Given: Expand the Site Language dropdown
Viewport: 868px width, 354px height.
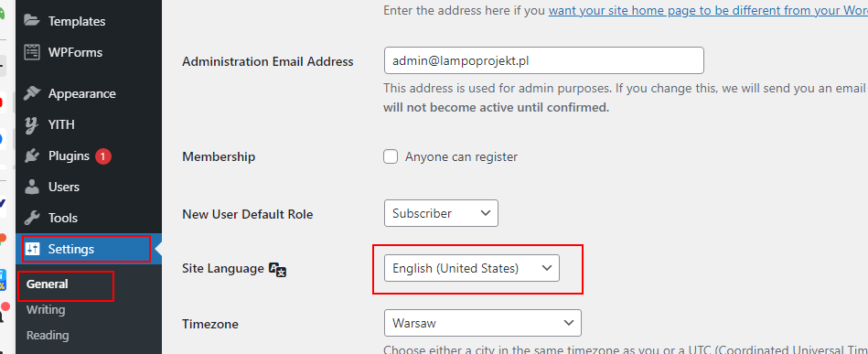Looking at the screenshot, I should 472,268.
